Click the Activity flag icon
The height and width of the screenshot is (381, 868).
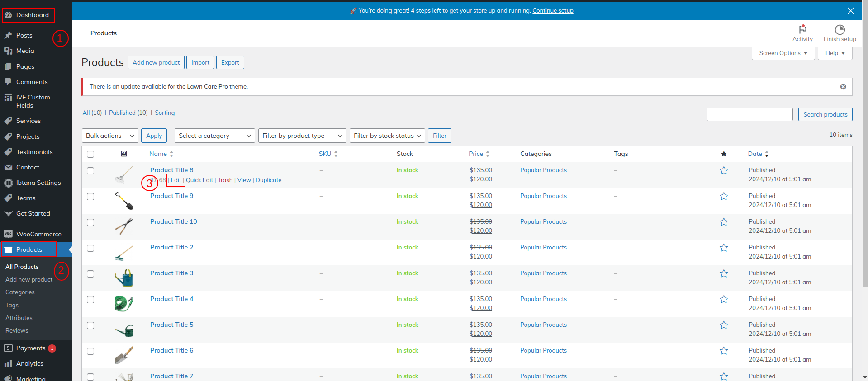(x=802, y=29)
